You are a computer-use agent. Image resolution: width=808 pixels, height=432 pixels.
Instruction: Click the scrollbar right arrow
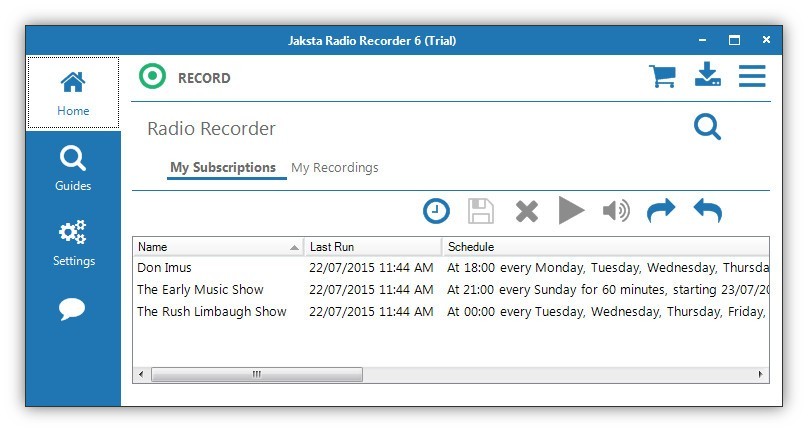[761, 374]
